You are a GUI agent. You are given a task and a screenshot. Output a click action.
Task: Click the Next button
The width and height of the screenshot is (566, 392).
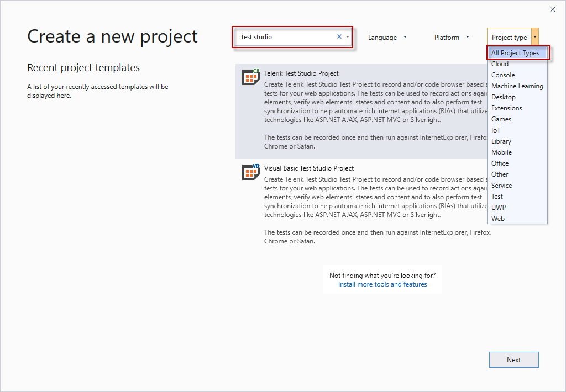click(513, 359)
